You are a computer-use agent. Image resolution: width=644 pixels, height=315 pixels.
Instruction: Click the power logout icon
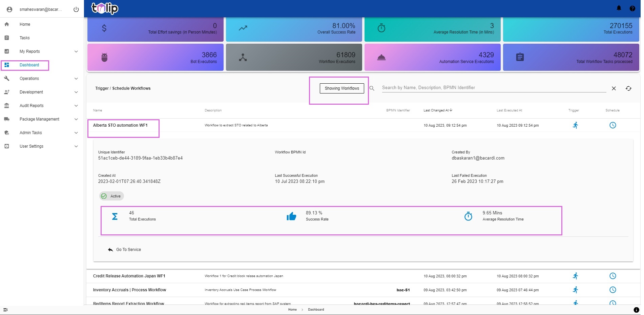76,9
